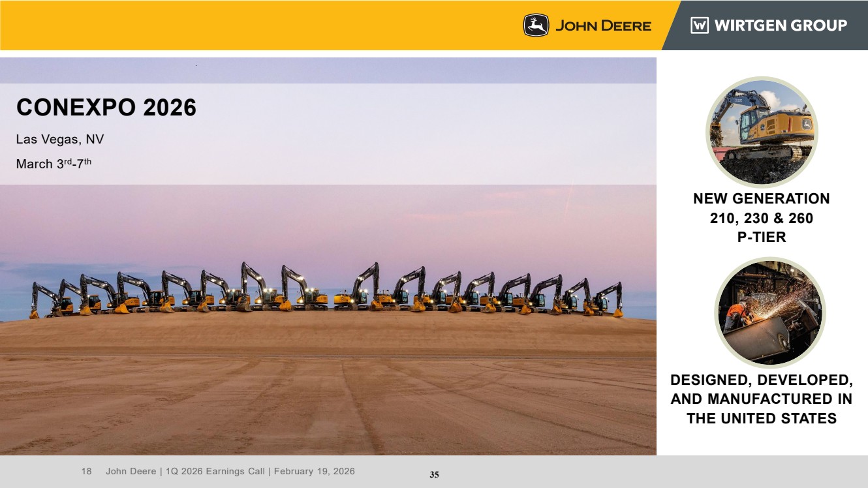This screenshot has width=868, height=488.
Task: Click THE UNITED STATES caption line
Action: pos(761,418)
